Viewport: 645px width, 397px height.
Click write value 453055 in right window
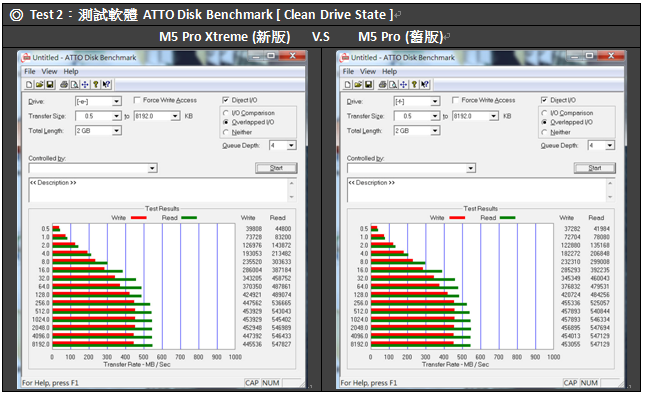pos(571,344)
